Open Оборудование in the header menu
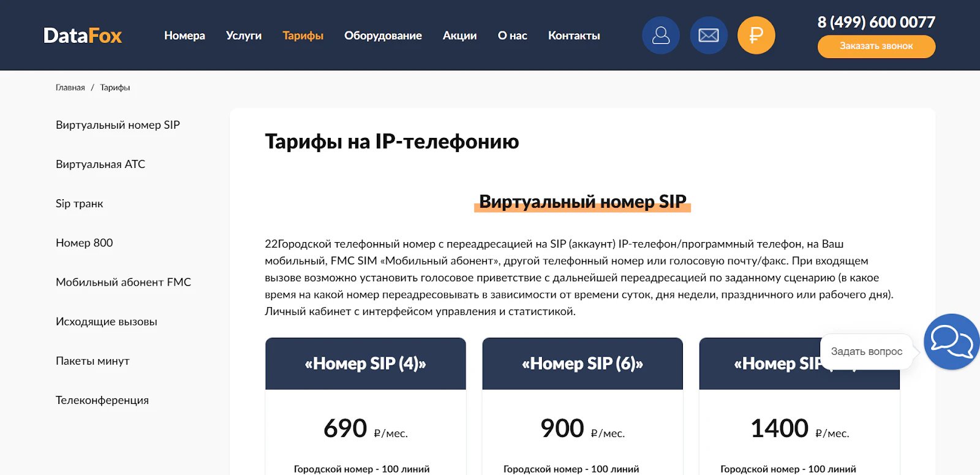Image resolution: width=980 pixels, height=475 pixels. pyautogui.click(x=383, y=36)
